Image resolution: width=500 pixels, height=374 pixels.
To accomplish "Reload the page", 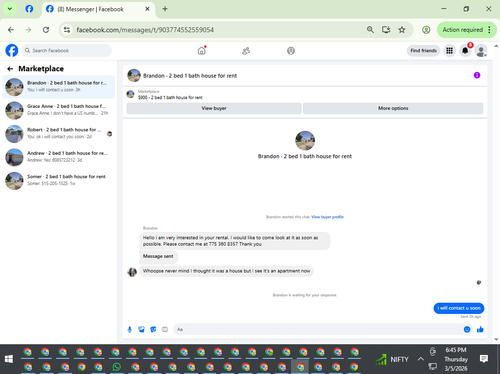I will 46,30.
